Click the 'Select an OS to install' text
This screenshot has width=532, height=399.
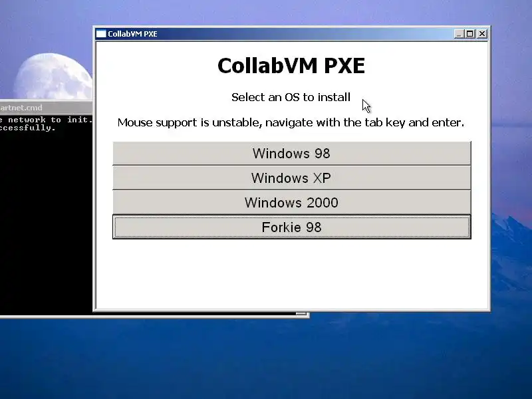click(291, 97)
